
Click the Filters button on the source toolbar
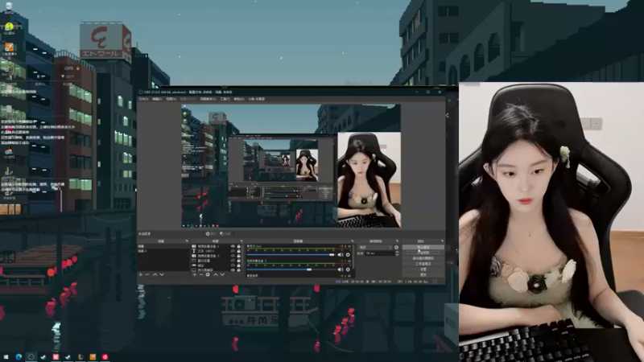click(225, 233)
